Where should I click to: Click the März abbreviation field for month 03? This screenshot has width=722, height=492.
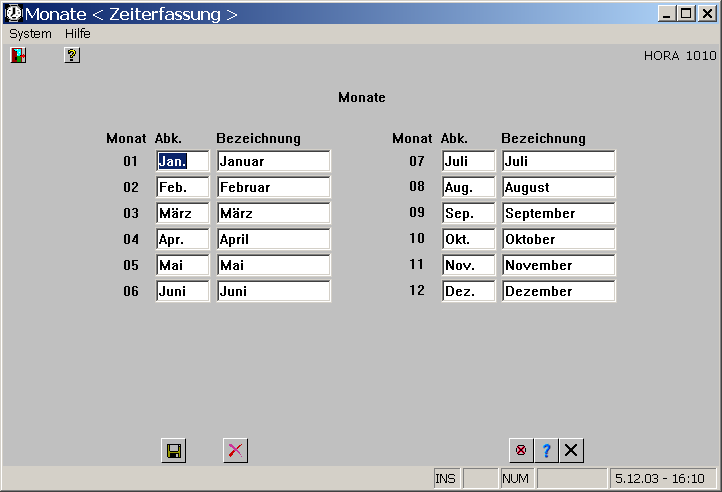point(182,213)
